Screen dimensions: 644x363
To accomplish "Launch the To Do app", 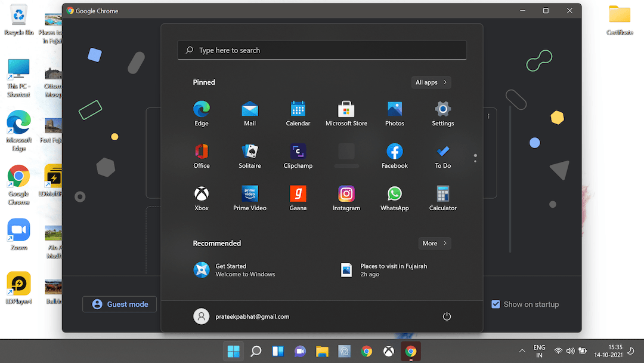I will 442,156.
